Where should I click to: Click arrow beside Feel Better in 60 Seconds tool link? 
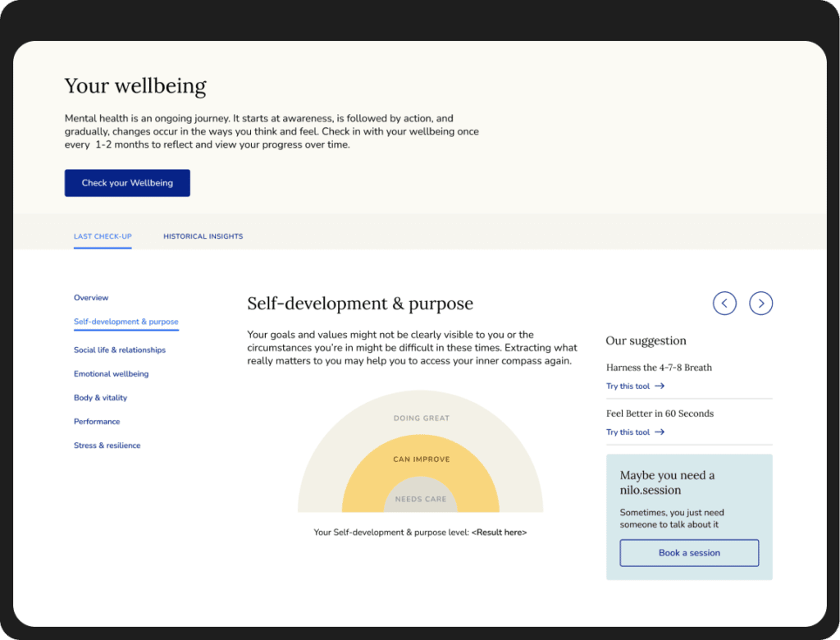point(660,432)
